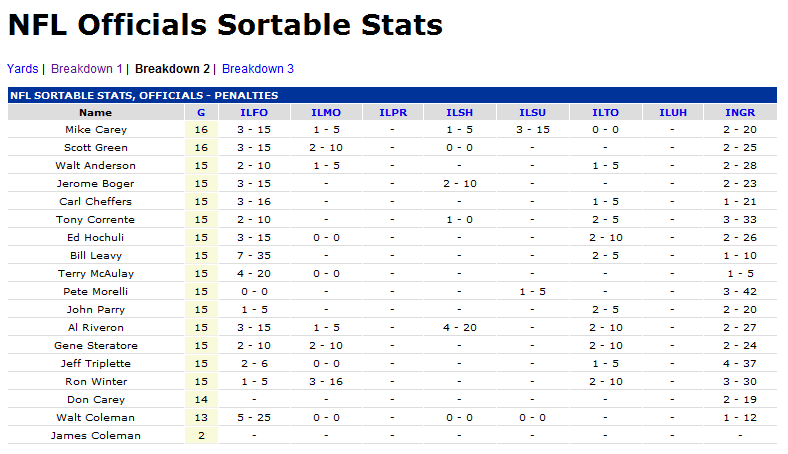Screen dimensions: 788x454
Task: Sort by ILTO column header
Action: [605, 112]
